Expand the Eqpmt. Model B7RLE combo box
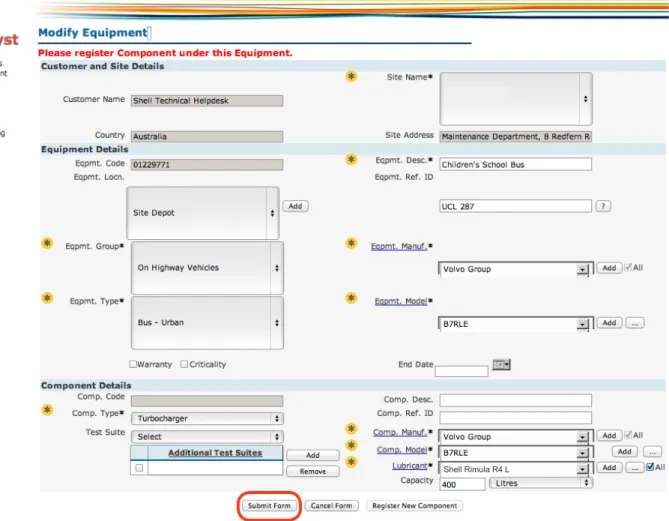The width and height of the screenshot is (669, 521). [582, 324]
